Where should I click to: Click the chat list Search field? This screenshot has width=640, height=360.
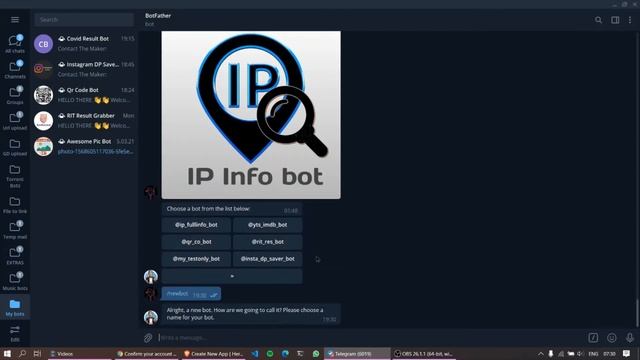point(84,20)
